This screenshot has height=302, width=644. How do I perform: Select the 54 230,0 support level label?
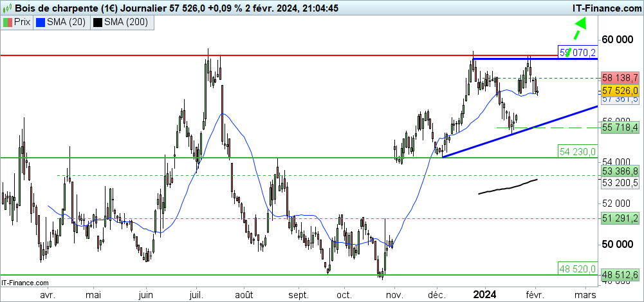click(x=577, y=151)
